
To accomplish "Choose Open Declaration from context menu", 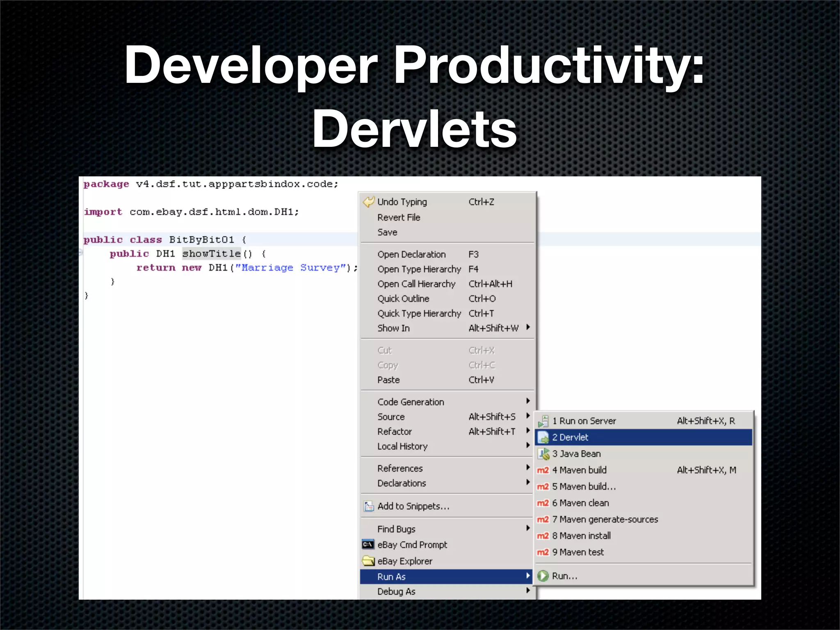I will pos(411,254).
